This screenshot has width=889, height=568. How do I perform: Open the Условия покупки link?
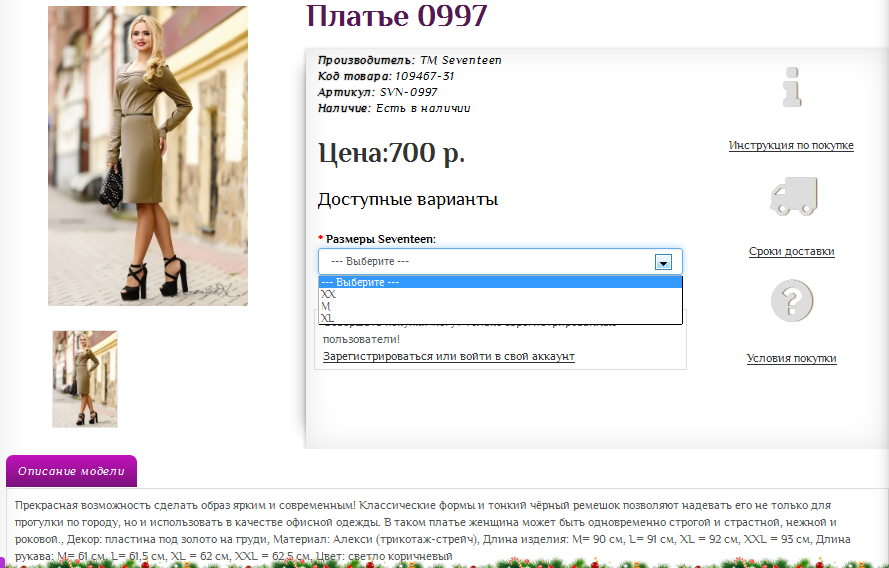click(x=791, y=358)
